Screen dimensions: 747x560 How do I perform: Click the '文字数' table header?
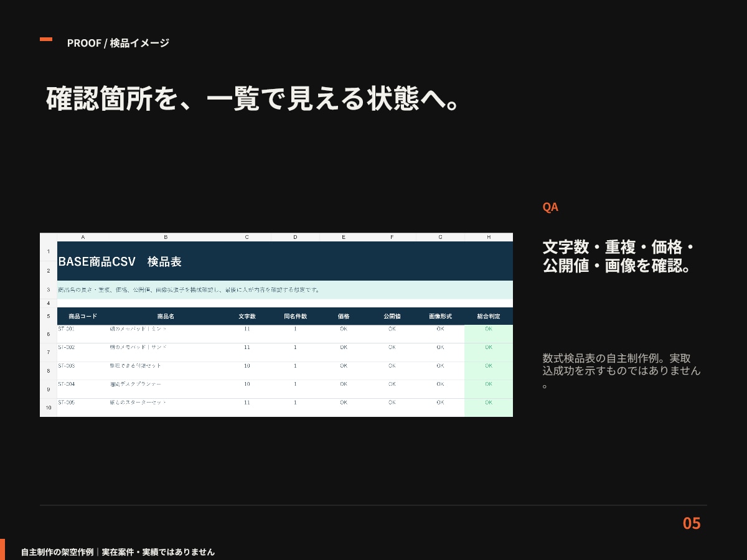(x=247, y=316)
